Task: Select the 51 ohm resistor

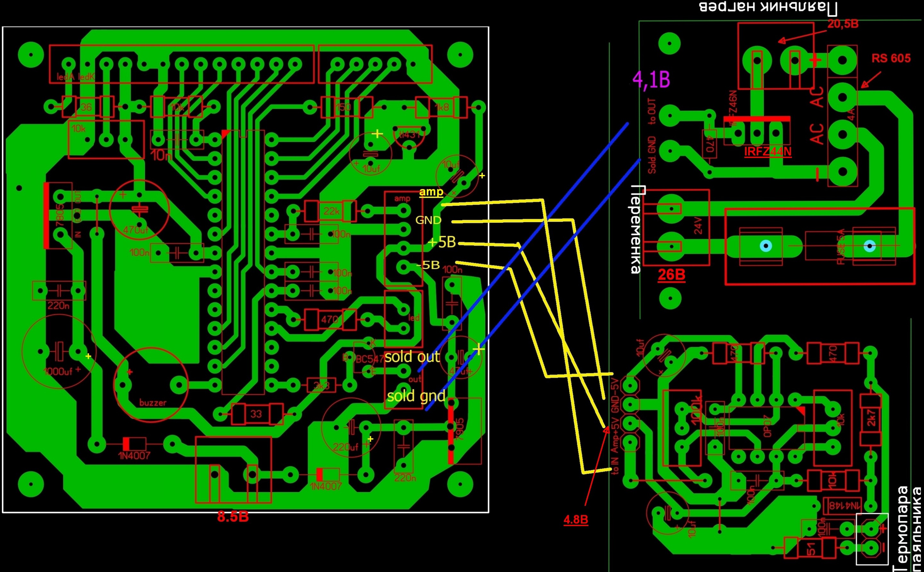Action: (x=810, y=548)
